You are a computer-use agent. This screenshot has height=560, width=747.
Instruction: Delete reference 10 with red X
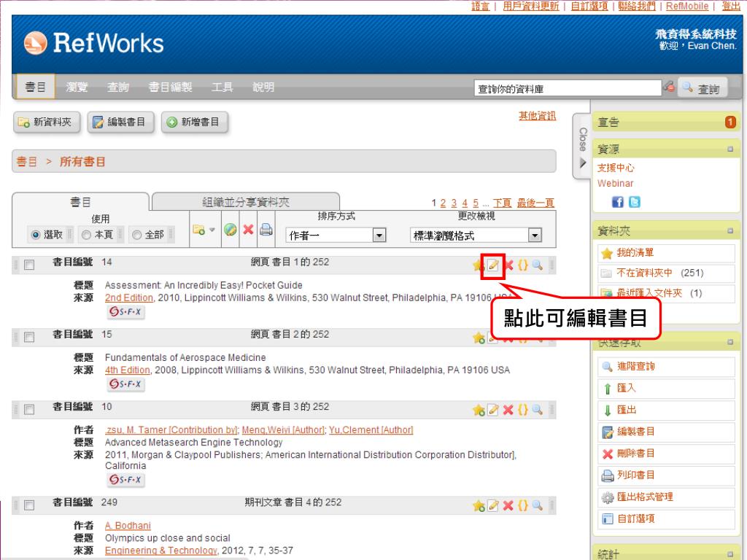pyautogui.click(x=508, y=410)
